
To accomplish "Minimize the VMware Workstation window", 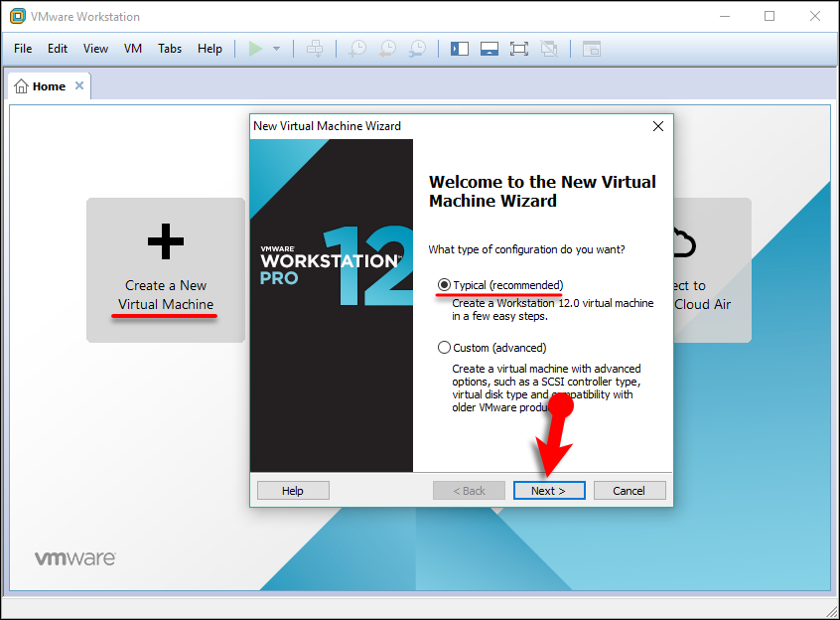I will [x=725, y=16].
